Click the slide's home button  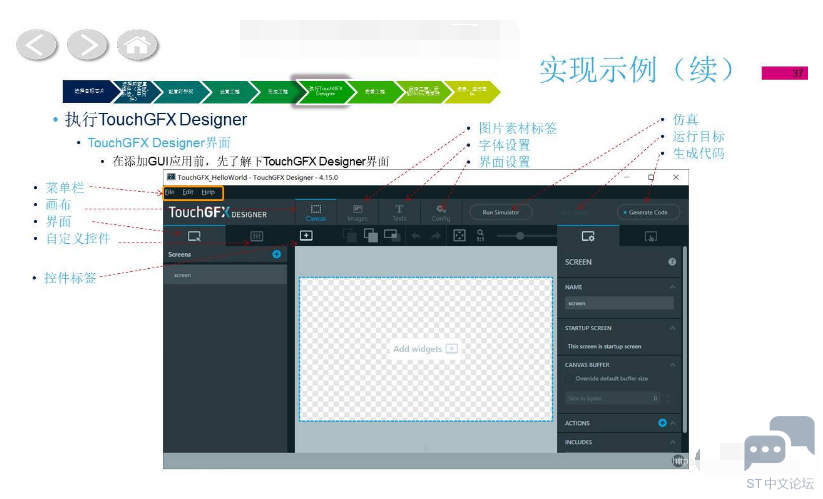pyautogui.click(x=137, y=45)
